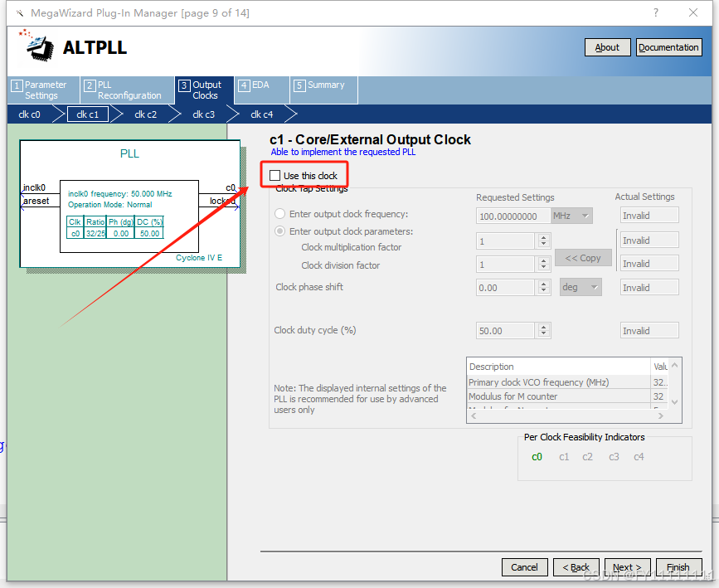This screenshot has height=588, width=719.
Task: Click the clock duty cycle input field
Action: [505, 331]
